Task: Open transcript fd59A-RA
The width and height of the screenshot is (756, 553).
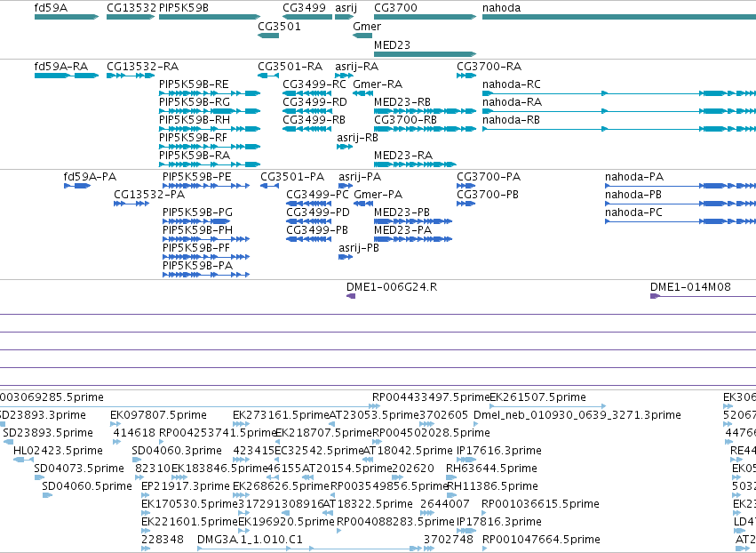Action: pos(67,76)
